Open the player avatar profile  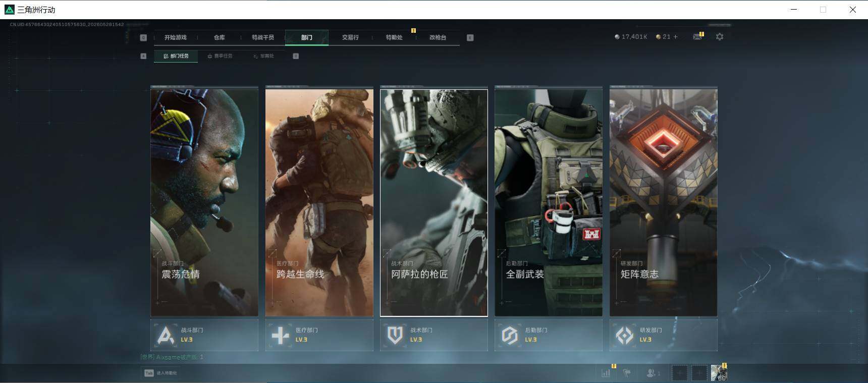pos(719,373)
